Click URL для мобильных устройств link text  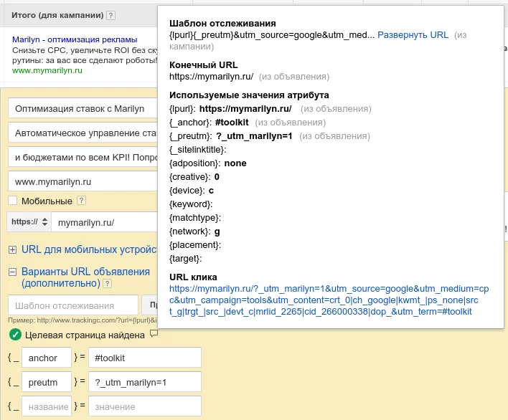[89, 249]
